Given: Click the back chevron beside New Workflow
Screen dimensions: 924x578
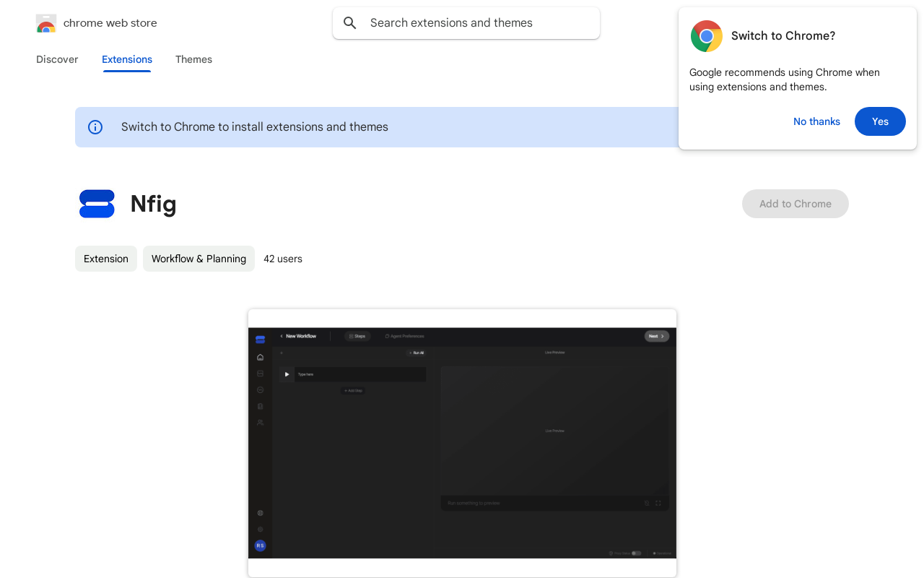Looking at the screenshot, I should coord(282,336).
